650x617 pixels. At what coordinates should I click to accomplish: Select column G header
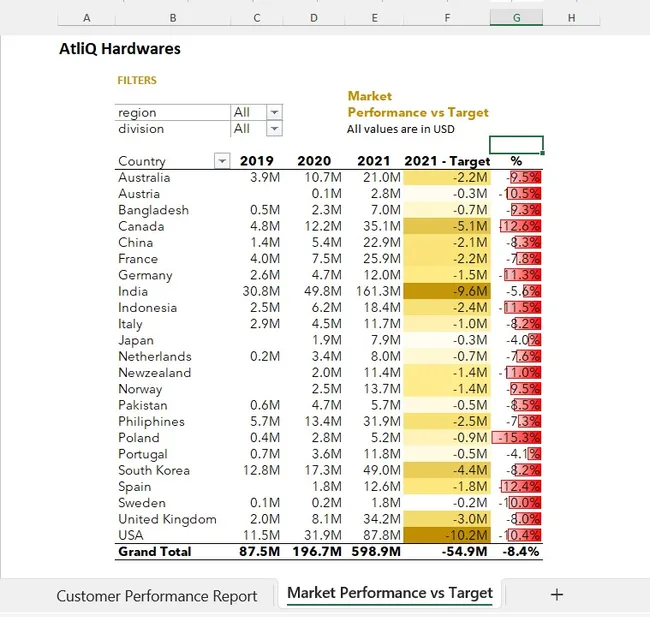pos(516,18)
